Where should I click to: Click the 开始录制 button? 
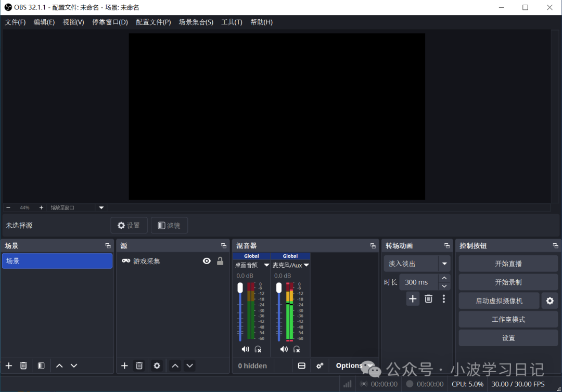tap(508, 282)
